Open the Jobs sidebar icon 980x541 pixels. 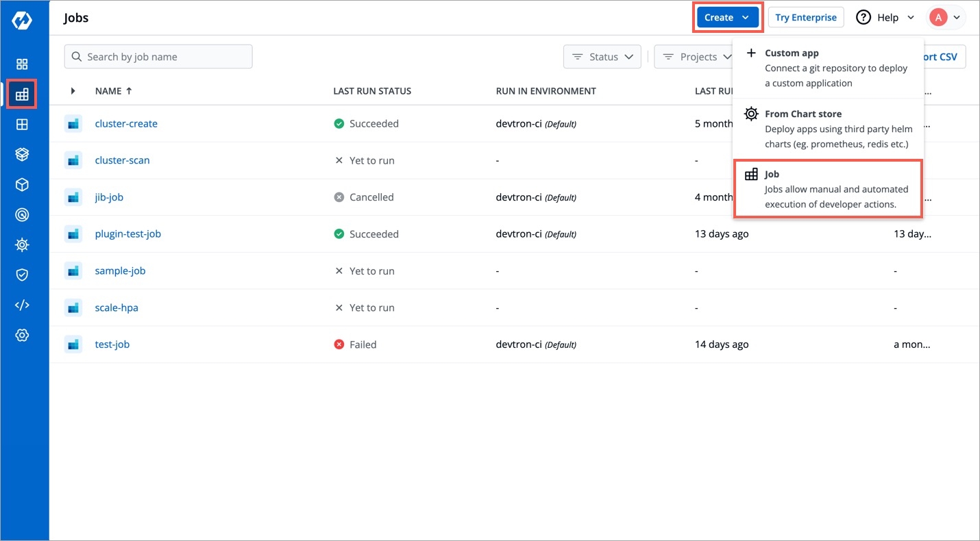[22, 95]
